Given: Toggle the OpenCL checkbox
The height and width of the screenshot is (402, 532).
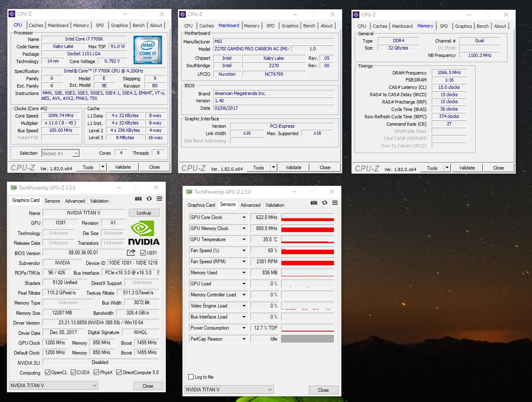Looking at the screenshot, I should pyautogui.click(x=47, y=372).
